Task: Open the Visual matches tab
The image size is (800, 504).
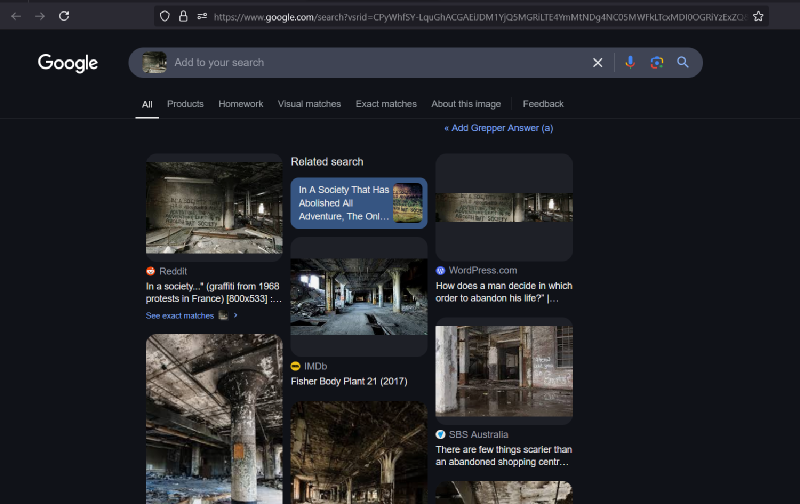Action: [309, 104]
